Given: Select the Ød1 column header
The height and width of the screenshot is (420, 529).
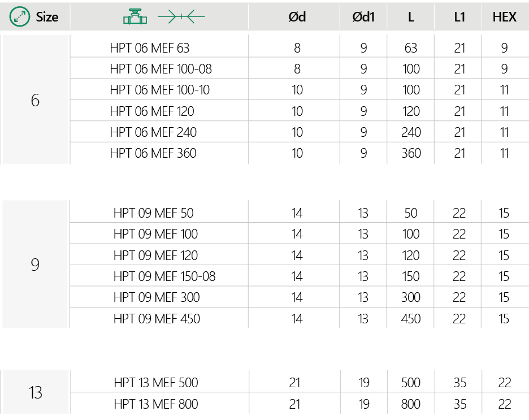Looking at the screenshot, I should tap(363, 17).
